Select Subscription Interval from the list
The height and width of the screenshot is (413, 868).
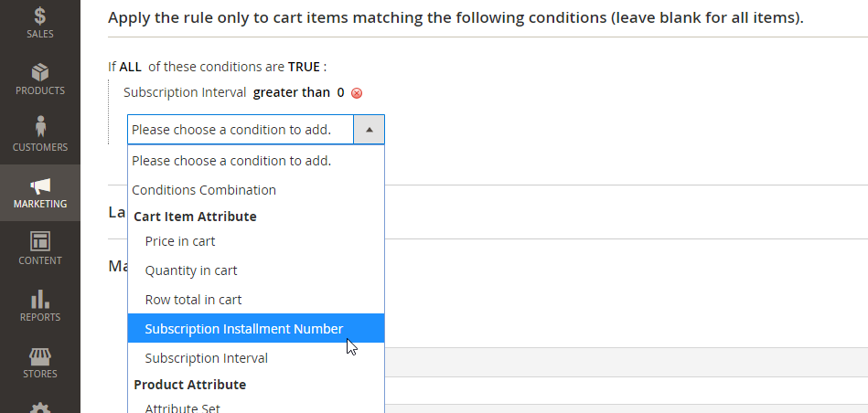(206, 358)
